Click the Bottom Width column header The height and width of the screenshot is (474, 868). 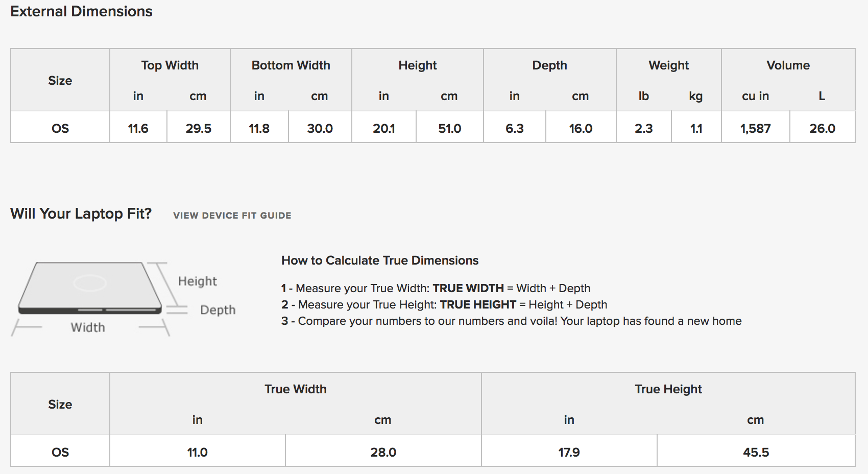[291, 65]
